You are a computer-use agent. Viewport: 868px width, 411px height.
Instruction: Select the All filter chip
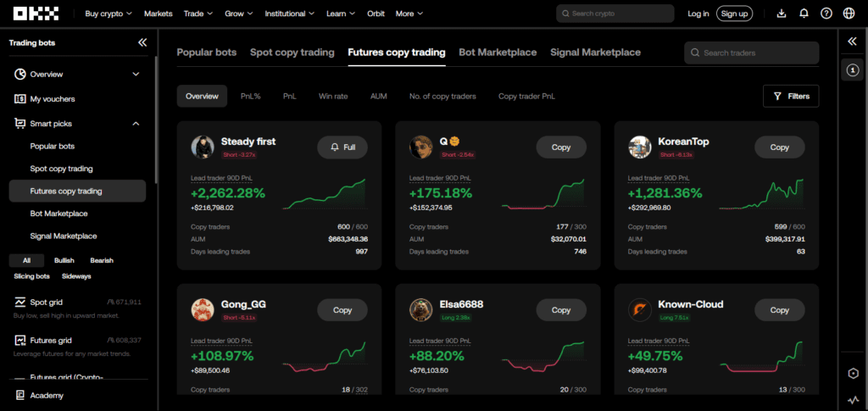pos(26,260)
